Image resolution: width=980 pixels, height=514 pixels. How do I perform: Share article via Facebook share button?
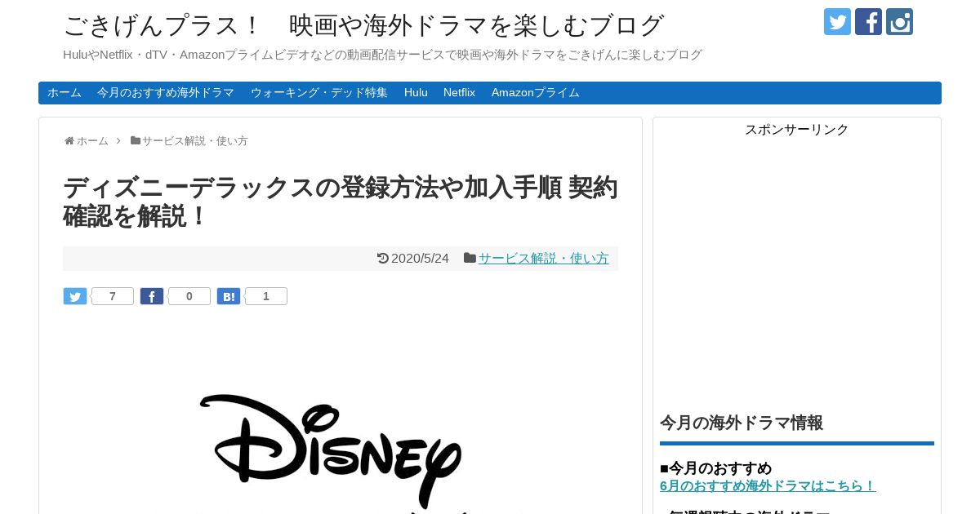click(x=152, y=296)
